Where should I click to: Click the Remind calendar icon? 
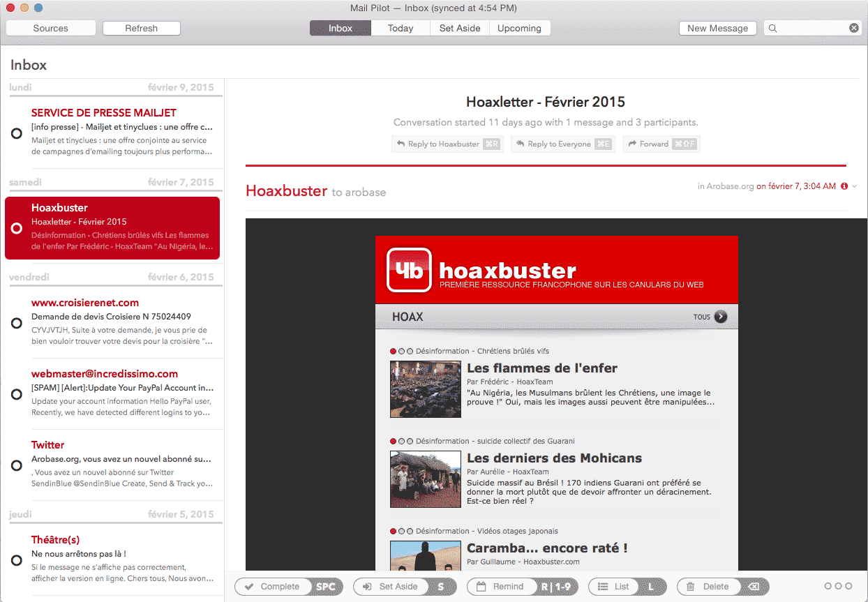click(481, 587)
